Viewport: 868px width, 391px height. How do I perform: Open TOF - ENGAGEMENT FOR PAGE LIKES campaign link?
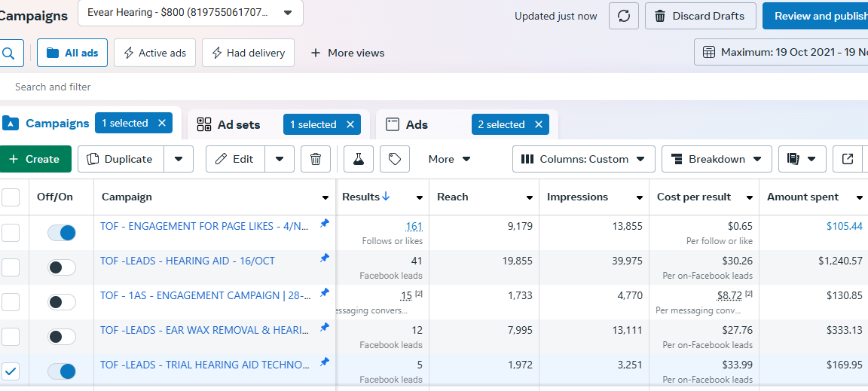pyautogui.click(x=204, y=226)
